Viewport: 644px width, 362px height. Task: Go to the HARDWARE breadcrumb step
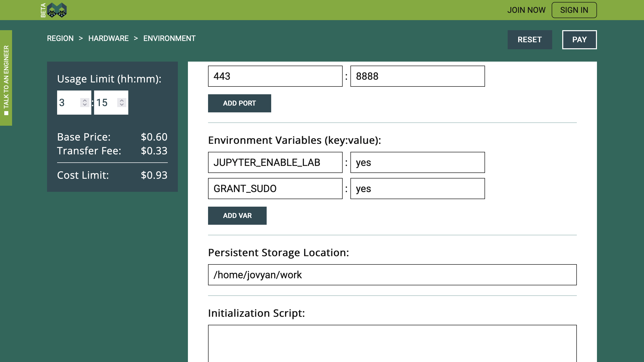[108, 38]
